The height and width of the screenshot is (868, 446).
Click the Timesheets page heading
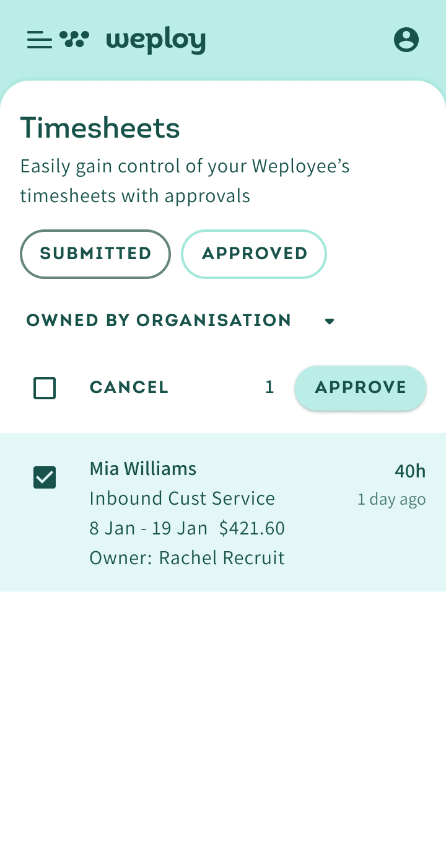click(100, 128)
